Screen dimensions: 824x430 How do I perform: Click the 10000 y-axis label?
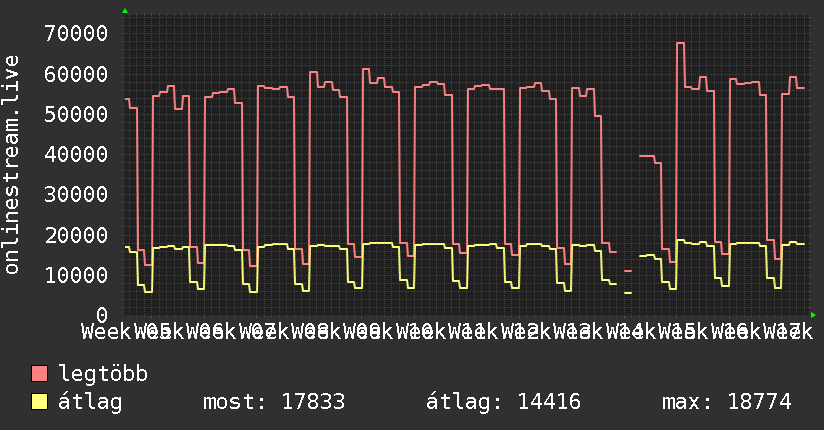click(x=76, y=275)
